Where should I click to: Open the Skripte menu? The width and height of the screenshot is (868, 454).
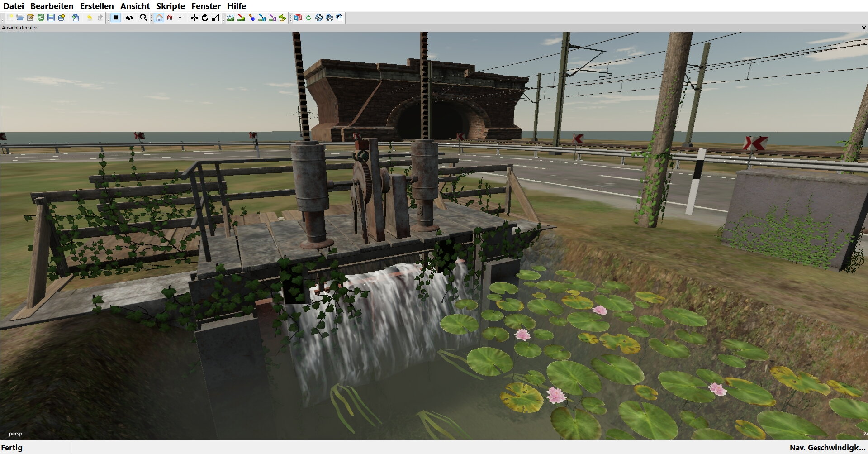pos(171,6)
